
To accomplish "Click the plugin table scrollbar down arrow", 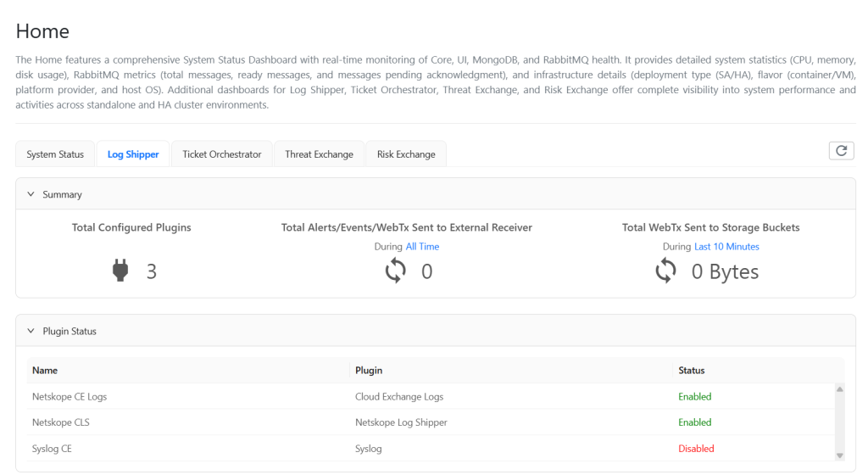I will 840,455.
